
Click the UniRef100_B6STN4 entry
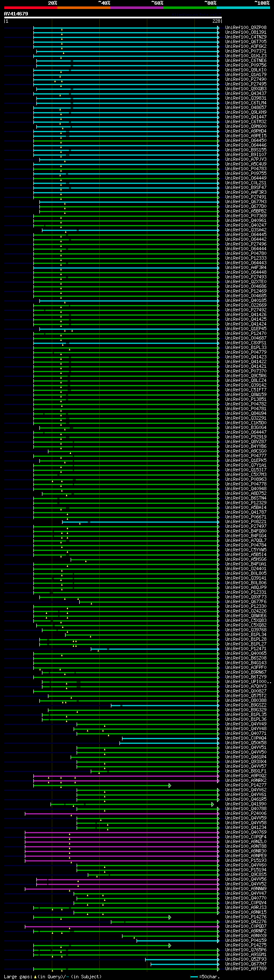coord(246,498)
